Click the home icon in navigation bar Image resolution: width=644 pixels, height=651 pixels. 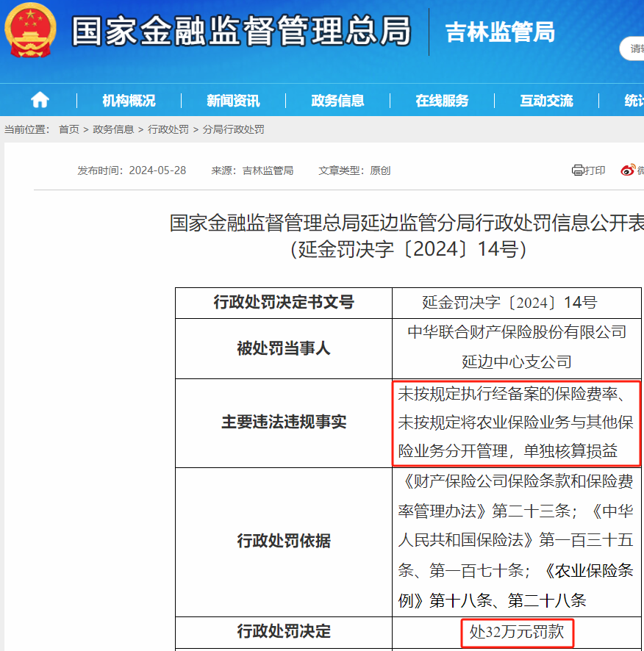point(40,100)
